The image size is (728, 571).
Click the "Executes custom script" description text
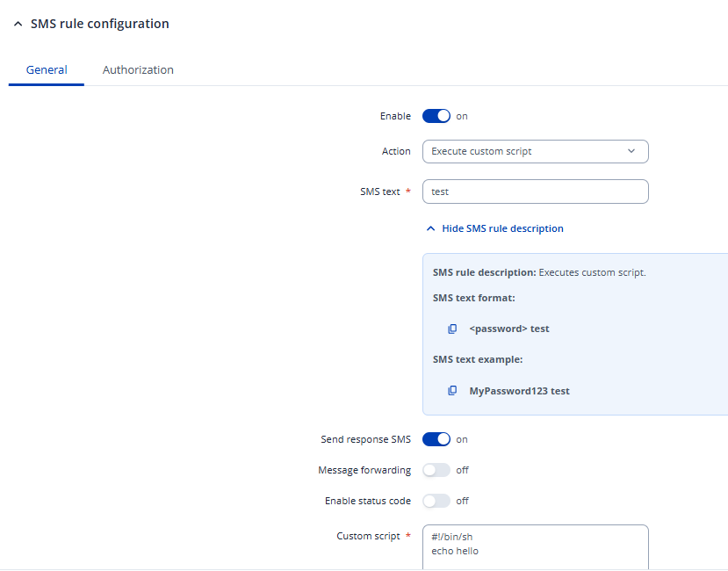coord(592,272)
